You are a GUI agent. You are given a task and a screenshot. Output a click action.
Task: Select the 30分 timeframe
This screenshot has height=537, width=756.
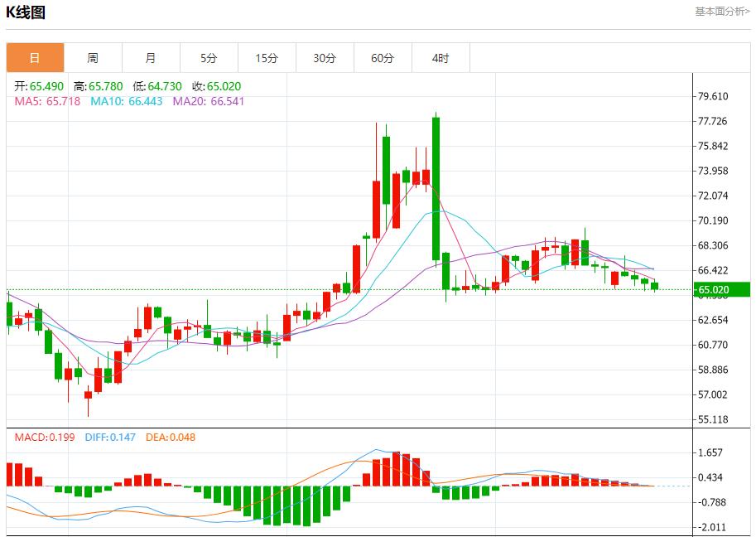click(x=325, y=57)
